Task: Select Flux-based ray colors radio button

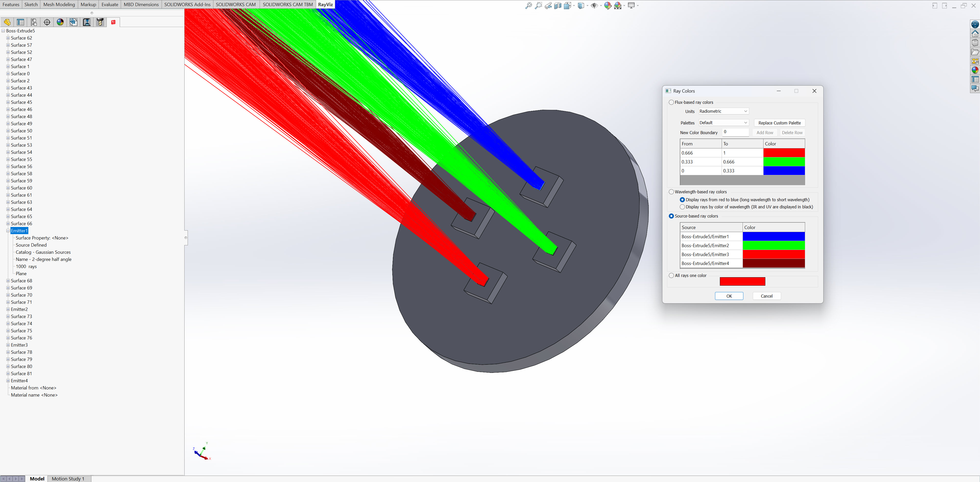Action: [x=671, y=102]
